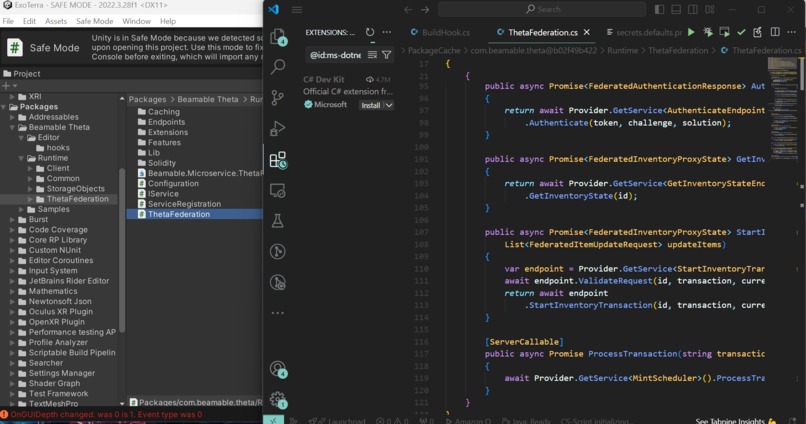Open the Unity Help menu

pyautogui.click(x=168, y=21)
